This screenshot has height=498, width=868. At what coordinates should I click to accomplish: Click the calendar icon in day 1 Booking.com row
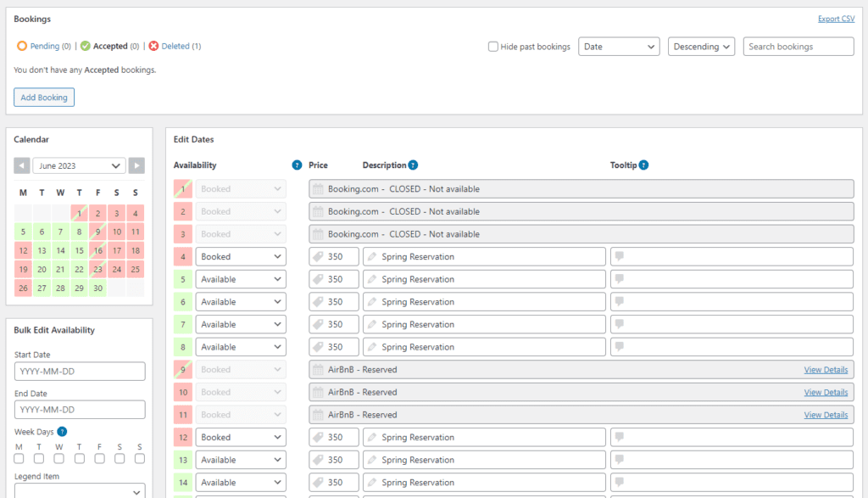[318, 189]
